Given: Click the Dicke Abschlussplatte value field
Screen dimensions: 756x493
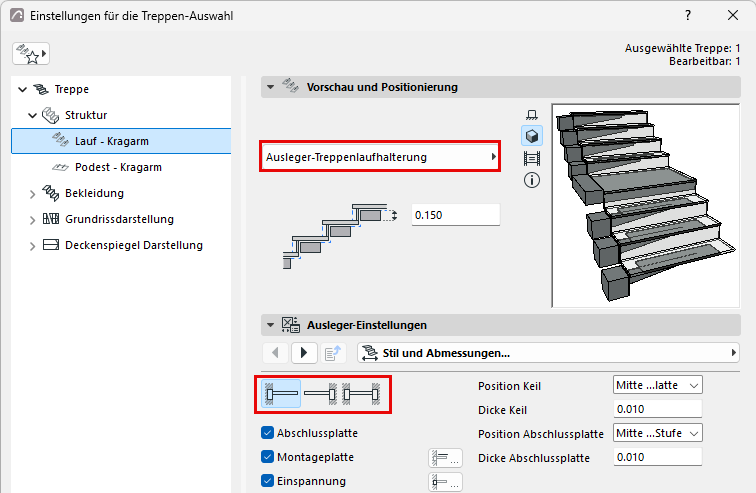Looking at the screenshot, I should click(x=657, y=457).
